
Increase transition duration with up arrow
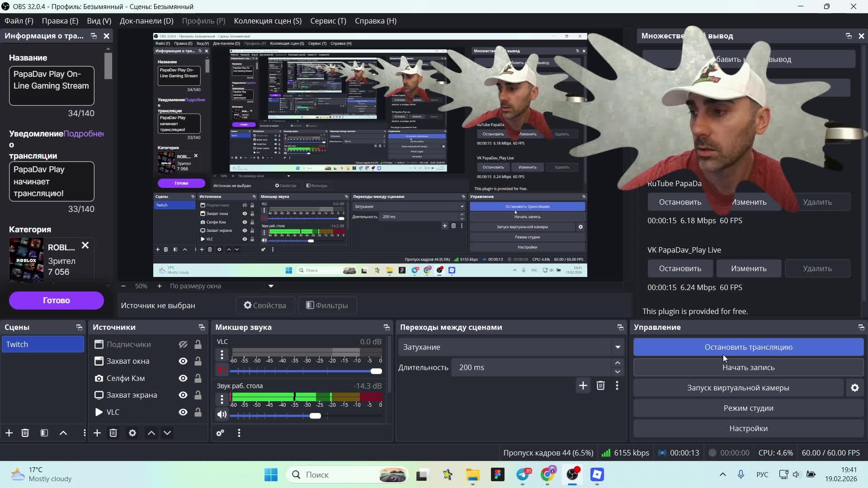tap(618, 363)
